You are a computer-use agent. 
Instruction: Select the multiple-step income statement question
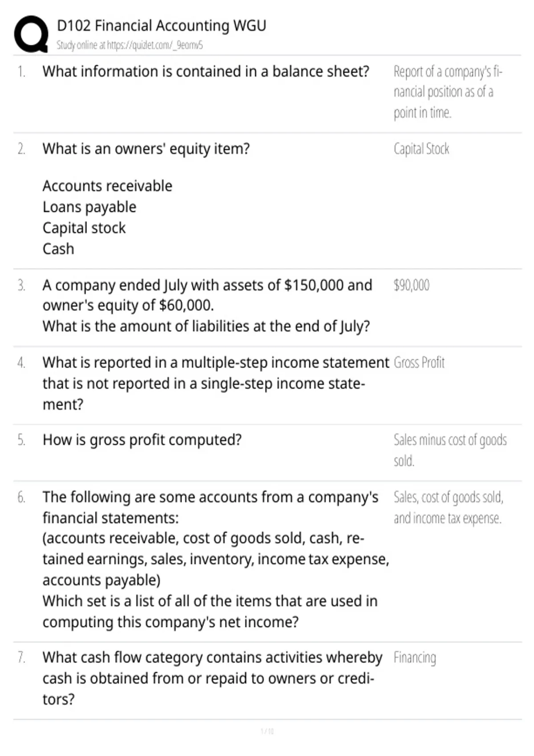[216, 383]
